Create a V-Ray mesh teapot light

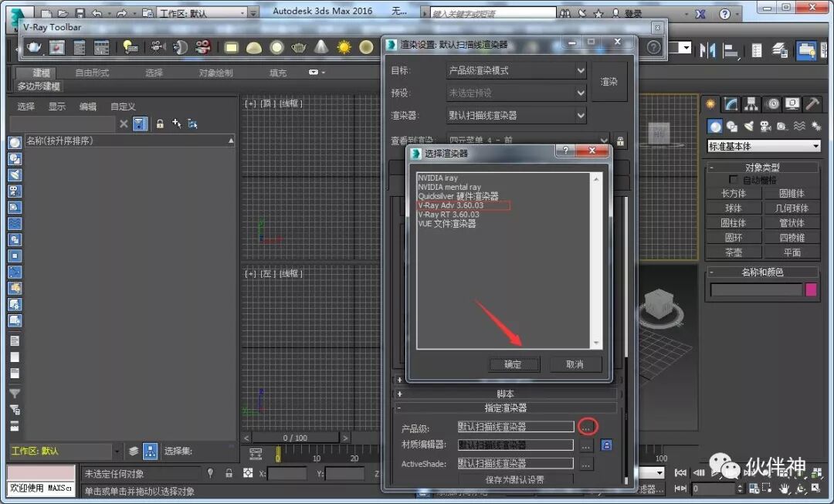299,47
